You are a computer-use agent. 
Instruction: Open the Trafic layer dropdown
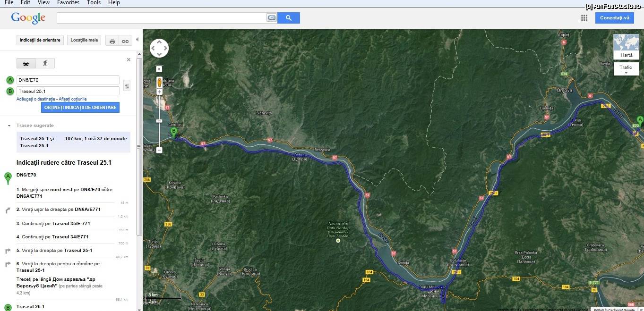(626, 69)
